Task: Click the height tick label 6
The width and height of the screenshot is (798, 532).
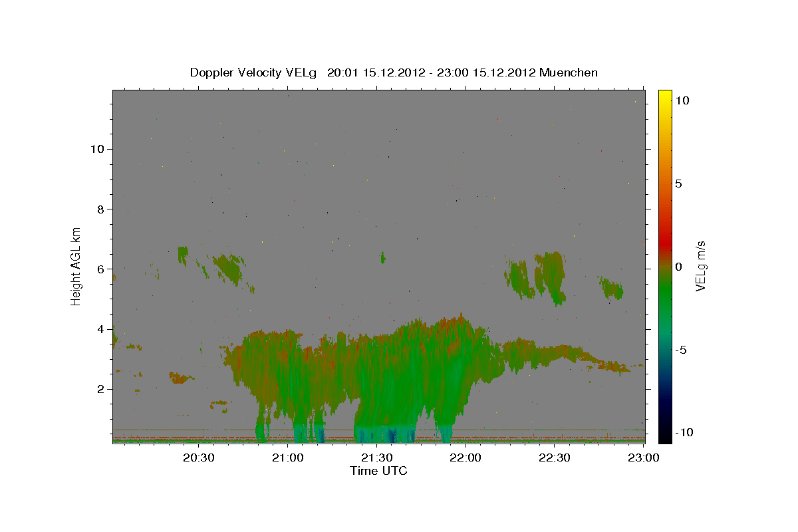Action: click(101, 269)
